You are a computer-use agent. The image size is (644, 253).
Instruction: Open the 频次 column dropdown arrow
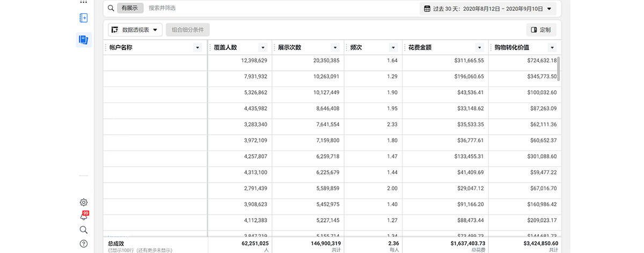(393, 48)
